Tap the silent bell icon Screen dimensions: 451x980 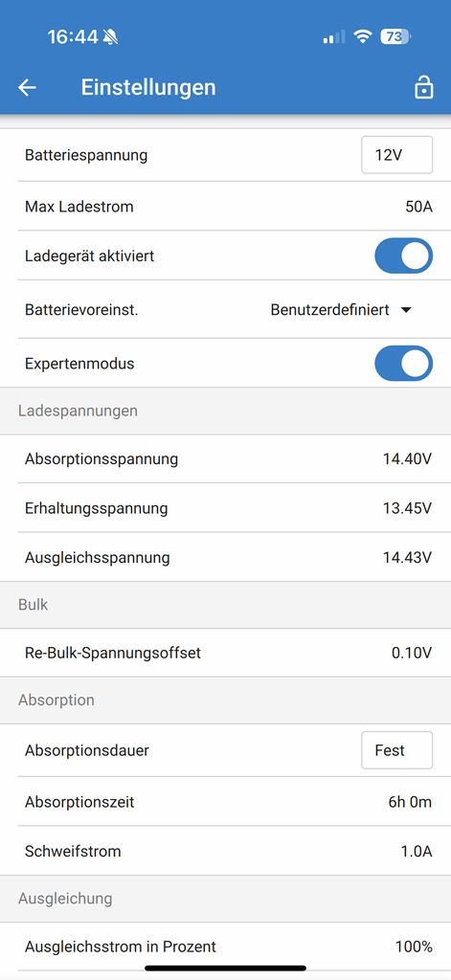coord(111,37)
